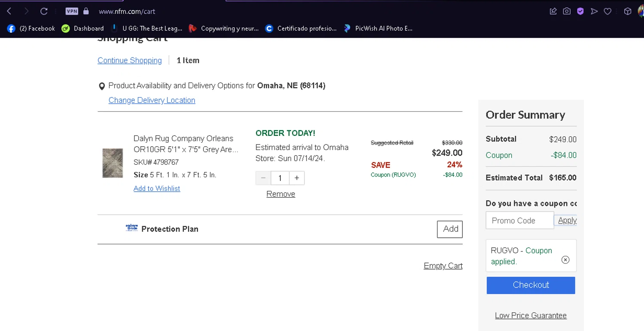Viewport: 644px width, 331px height.
Task: Open the (2) Facebook bookmark
Action: [x=31, y=28]
